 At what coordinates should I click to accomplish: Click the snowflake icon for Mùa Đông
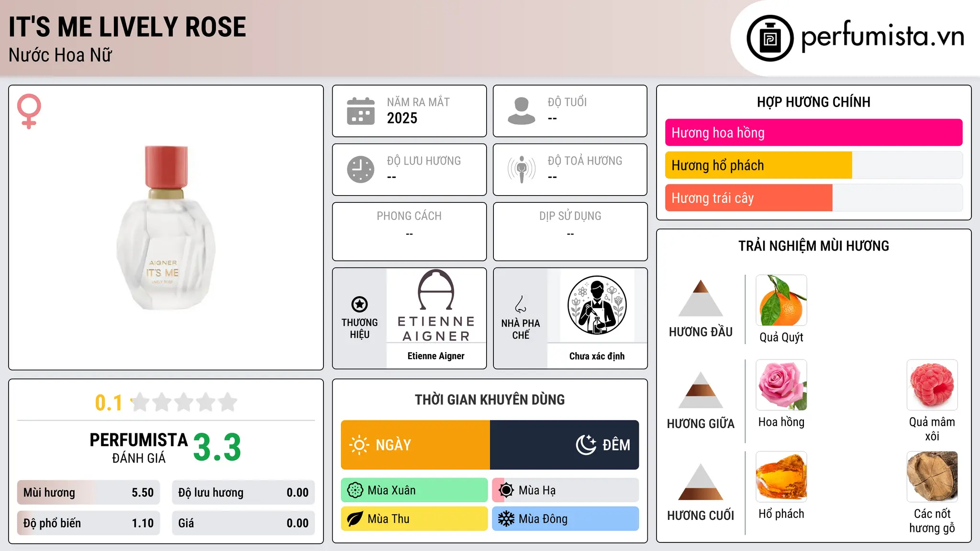click(506, 519)
